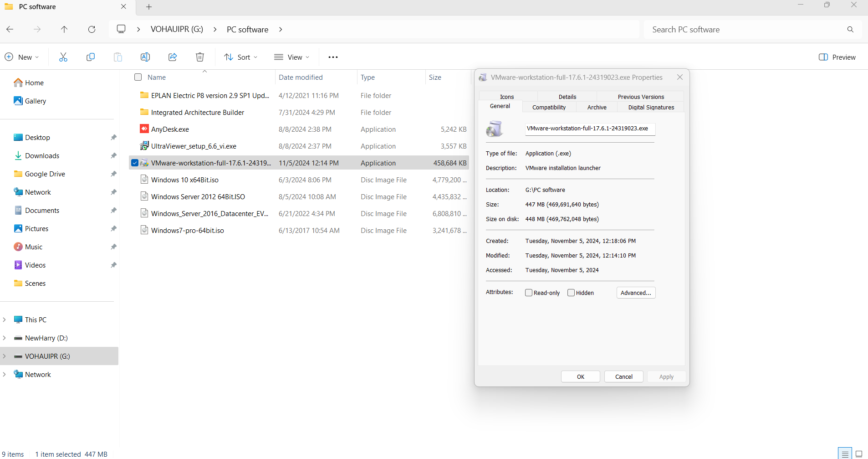This screenshot has height=459, width=868.
Task: Click OK in the Properties dialog
Action: pyautogui.click(x=581, y=376)
